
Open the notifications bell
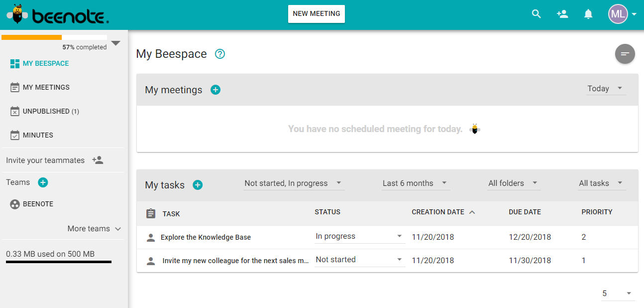[588, 14]
